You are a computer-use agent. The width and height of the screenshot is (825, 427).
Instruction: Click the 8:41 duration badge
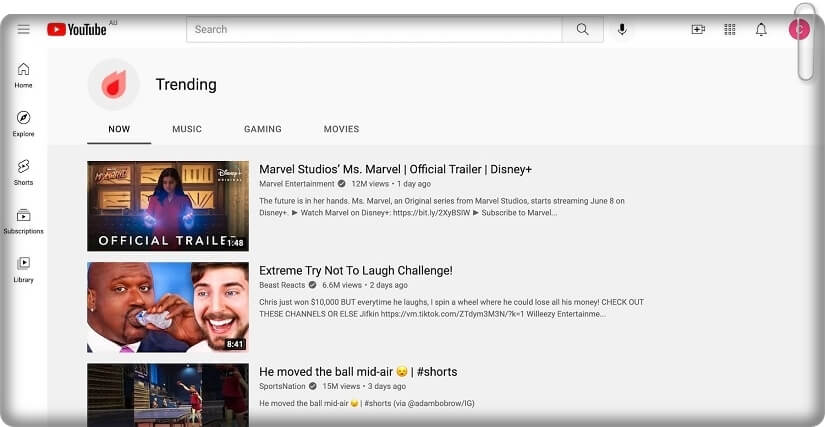point(235,344)
